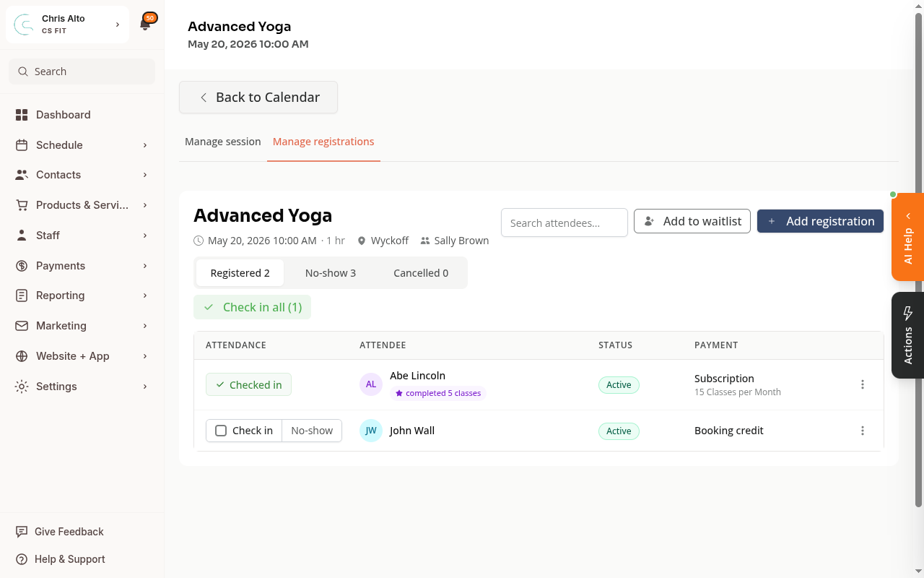Switch to Manage session tab
This screenshot has height=578, width=924.
tap(222, 142)
